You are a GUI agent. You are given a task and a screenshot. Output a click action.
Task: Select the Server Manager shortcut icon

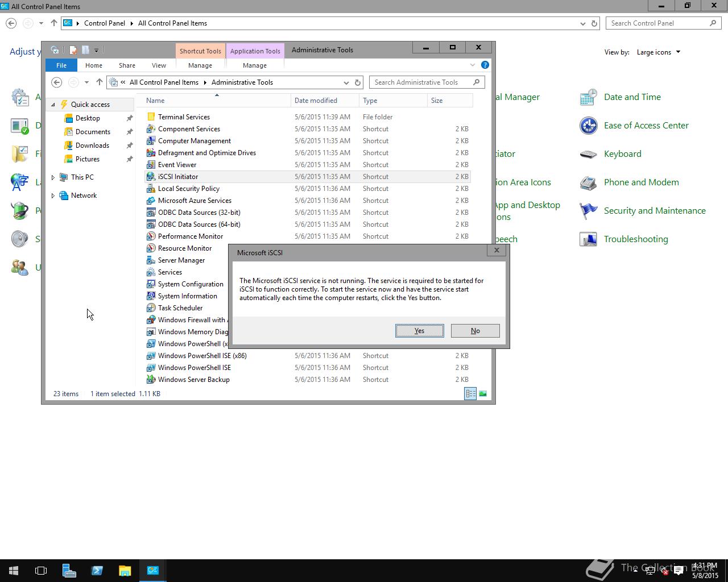(x=151, y=260)
